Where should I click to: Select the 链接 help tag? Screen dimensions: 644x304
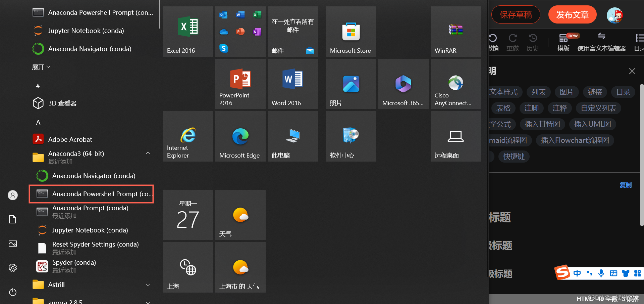(595, 92)
